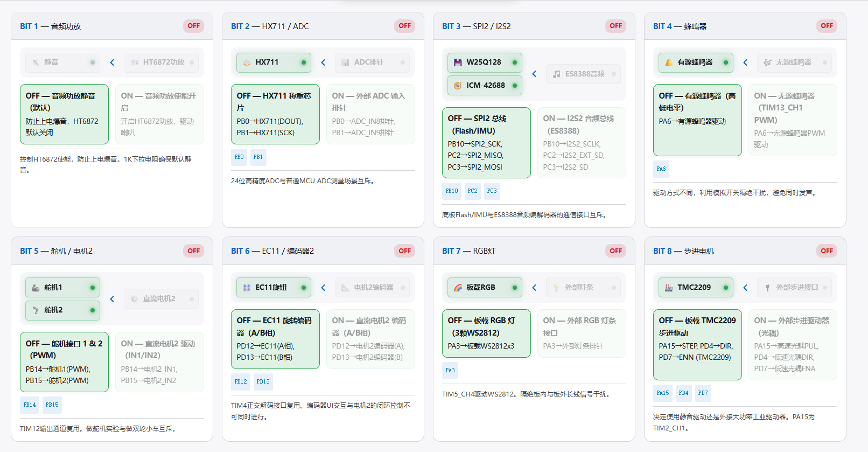Toggle the BIT 7 RGB light OFF switch
Image resolution: width=868 pixels, height=452 pixels.
point(616,251)
